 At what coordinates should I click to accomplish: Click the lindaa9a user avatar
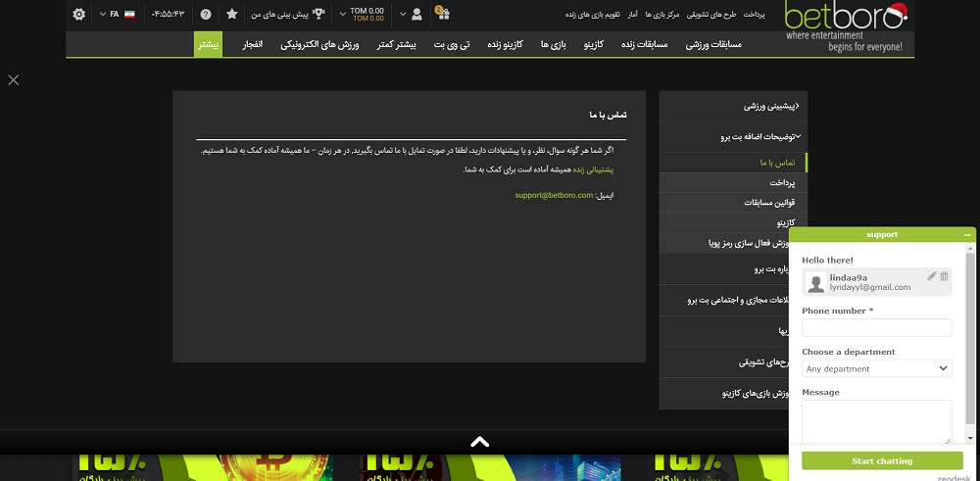(x=815, y=283)
